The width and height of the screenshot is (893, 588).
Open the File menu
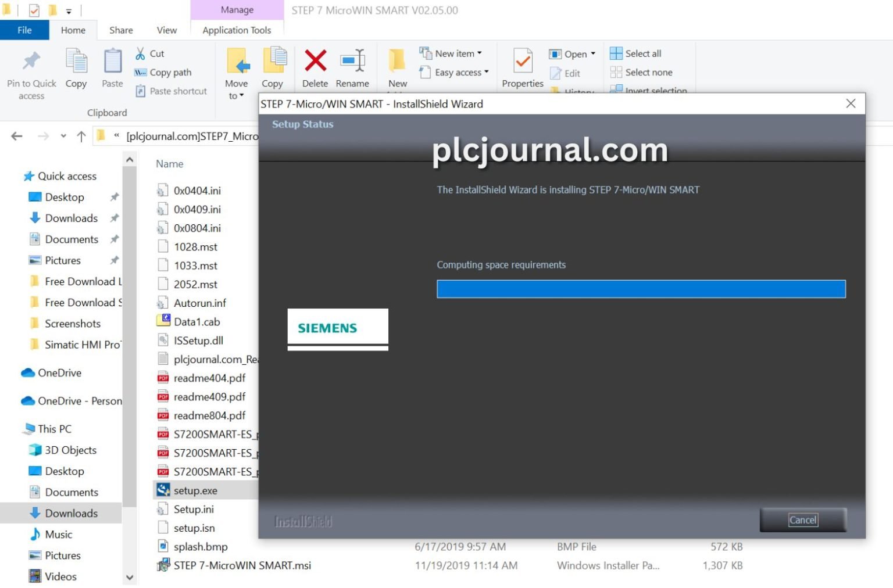(24, 30)
